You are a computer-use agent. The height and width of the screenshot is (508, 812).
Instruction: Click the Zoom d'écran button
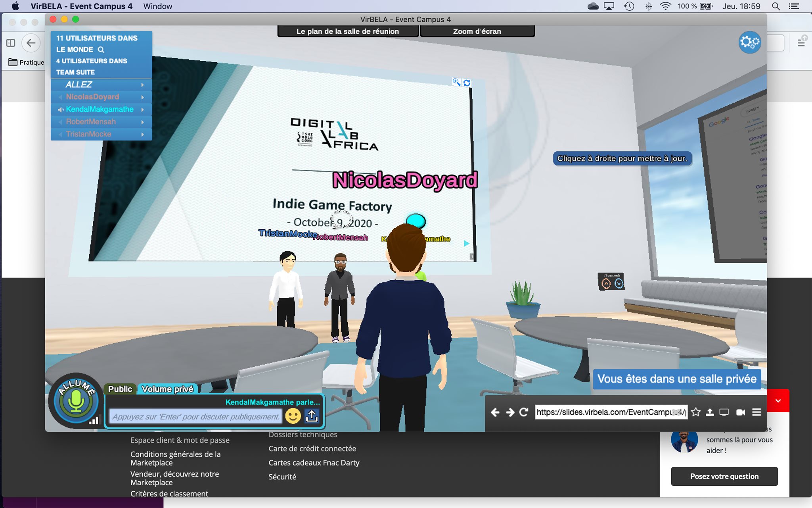pyautogui.click(x=477, y=31)
